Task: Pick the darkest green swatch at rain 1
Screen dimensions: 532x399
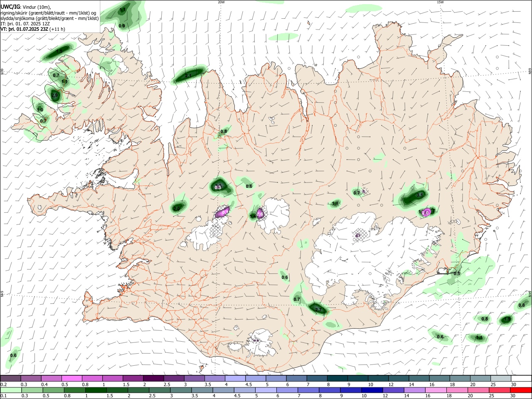Action: 96,390
